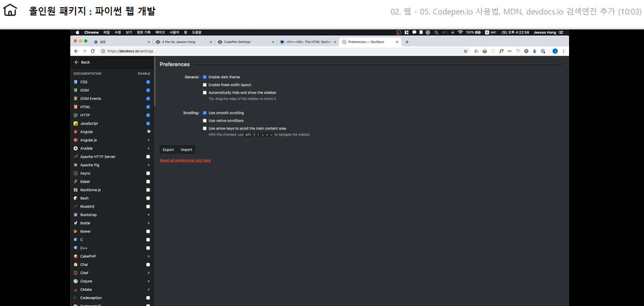Viewport: 644px width, 306px height.
Task: Switch to The HTML Section tab
Action: click(x=308, y=42)
